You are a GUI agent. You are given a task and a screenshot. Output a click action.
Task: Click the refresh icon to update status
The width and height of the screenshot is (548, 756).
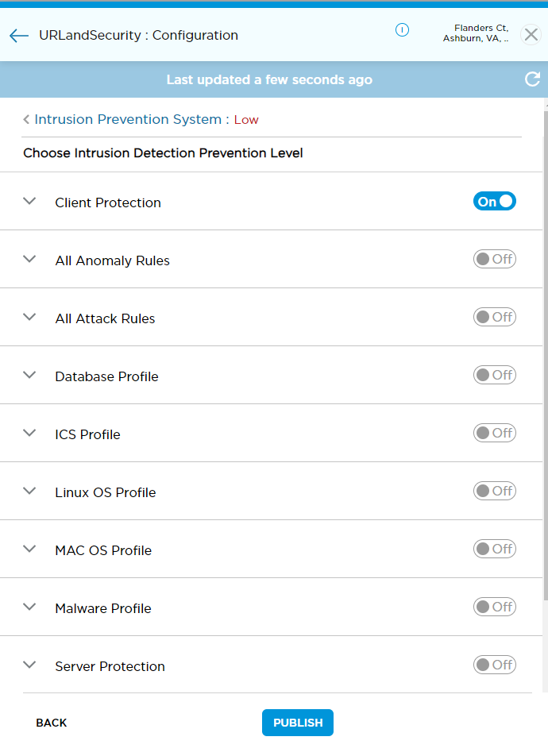tap(532, 79)
